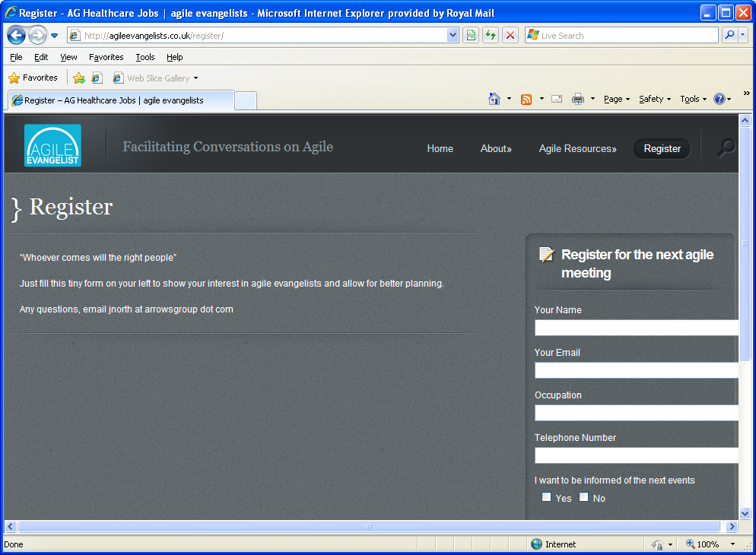Viewport: 756px width, 555px height.
Task: Expand the command bar overflow chevron
Action: click(746, 93)
